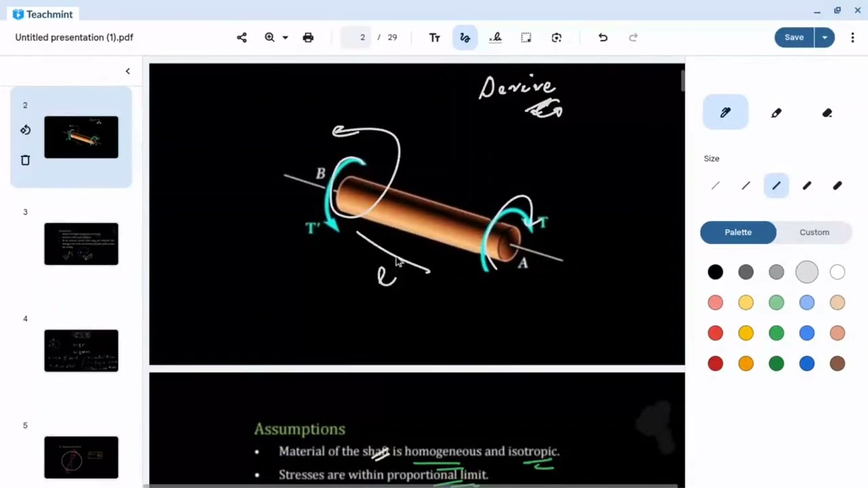Pick the light green color swatch

[x=776, y=302]
